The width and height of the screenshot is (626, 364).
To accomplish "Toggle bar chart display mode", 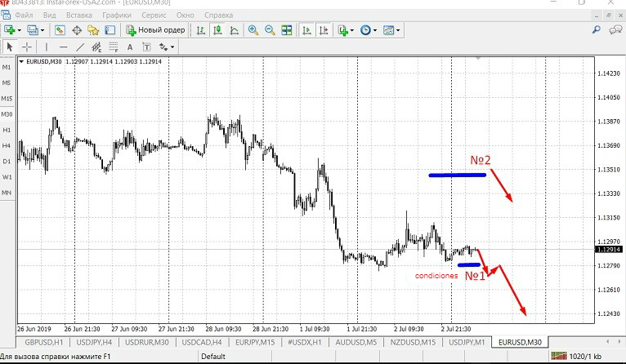I will (x=200, y=30).
